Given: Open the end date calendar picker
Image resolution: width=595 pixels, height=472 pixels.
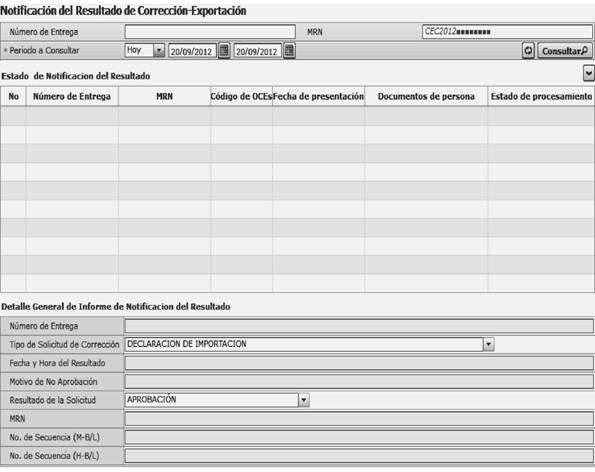Looking at the screenshot, I should (x=290, y=50).
